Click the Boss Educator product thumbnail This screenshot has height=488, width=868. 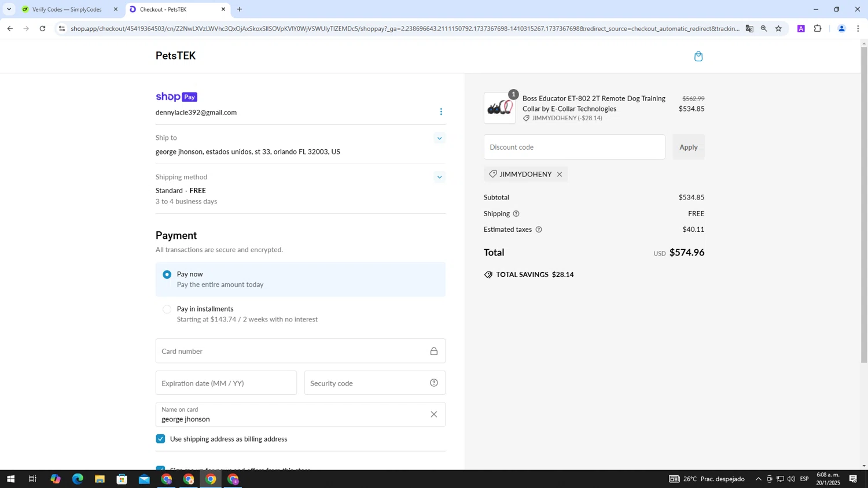(499, 108)
